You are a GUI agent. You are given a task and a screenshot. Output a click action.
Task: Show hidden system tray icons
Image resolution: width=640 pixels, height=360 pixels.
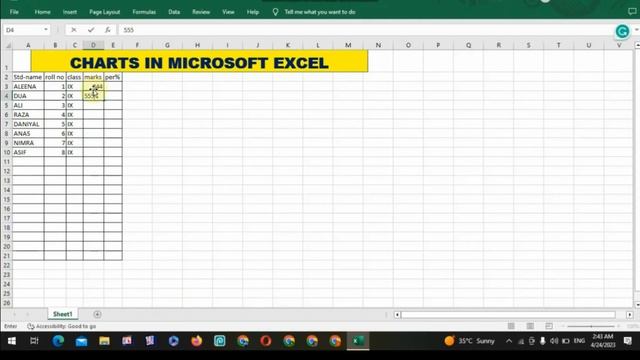509,341
